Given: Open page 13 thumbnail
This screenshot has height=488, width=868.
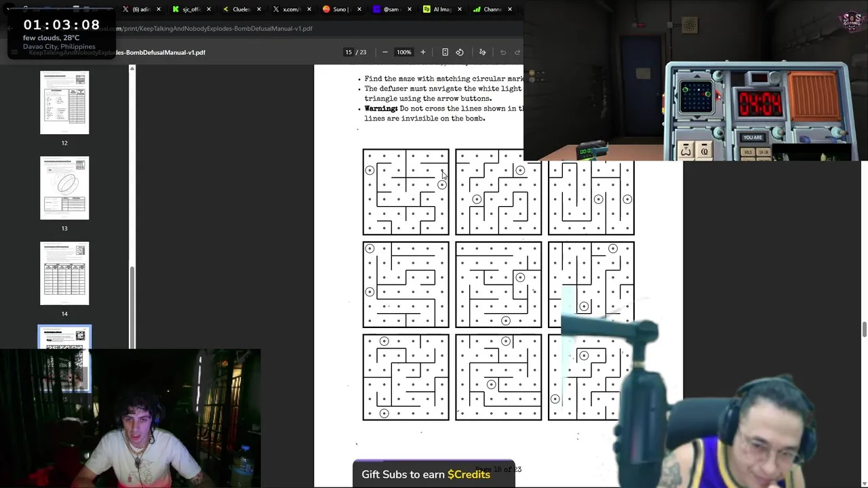Looking at the screenshot, I should (64, 188).
